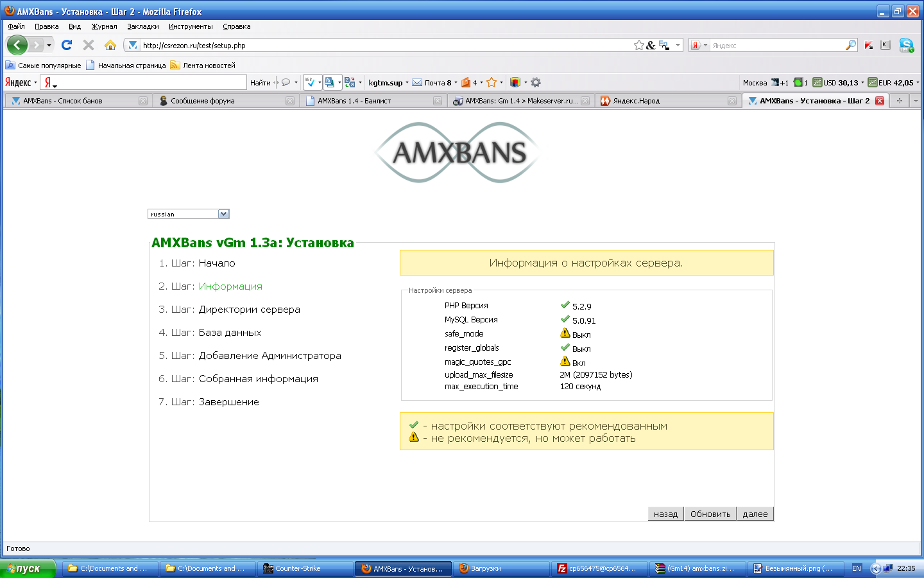Click the translate En icon in address bar

tap(663, 45)
